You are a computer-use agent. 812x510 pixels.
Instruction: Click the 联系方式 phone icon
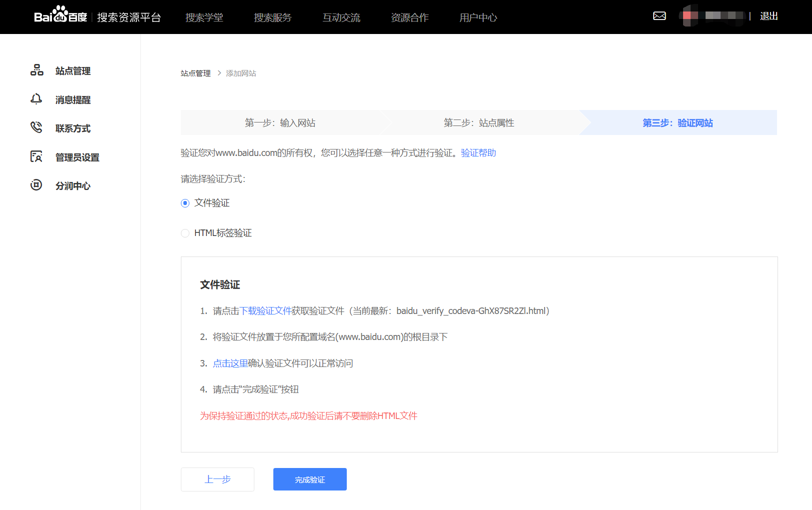click(x=36, y=127)
